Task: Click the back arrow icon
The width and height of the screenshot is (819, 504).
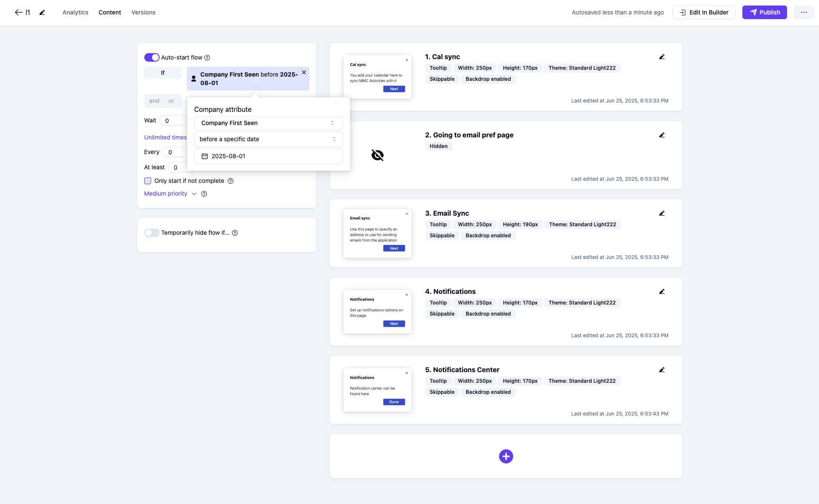Action: [x=18, y=12]
